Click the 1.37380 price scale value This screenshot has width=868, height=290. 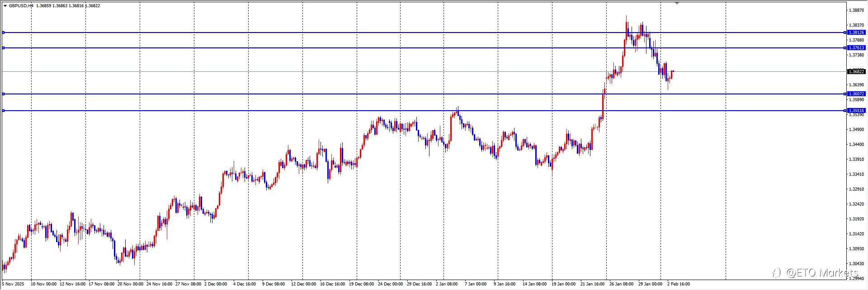point(857,55)
